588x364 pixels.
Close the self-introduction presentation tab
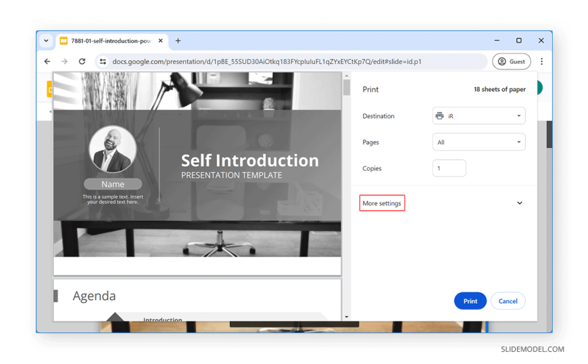coord(160,41)
